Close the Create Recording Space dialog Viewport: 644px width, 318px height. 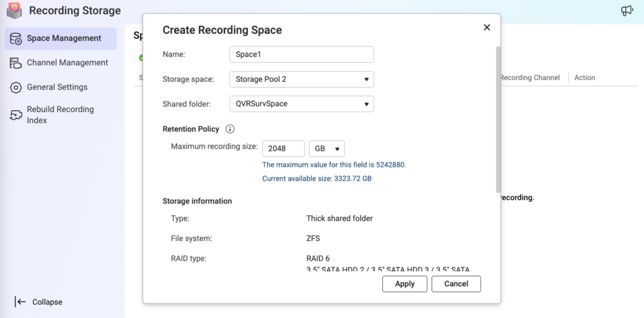coord(486,28)
